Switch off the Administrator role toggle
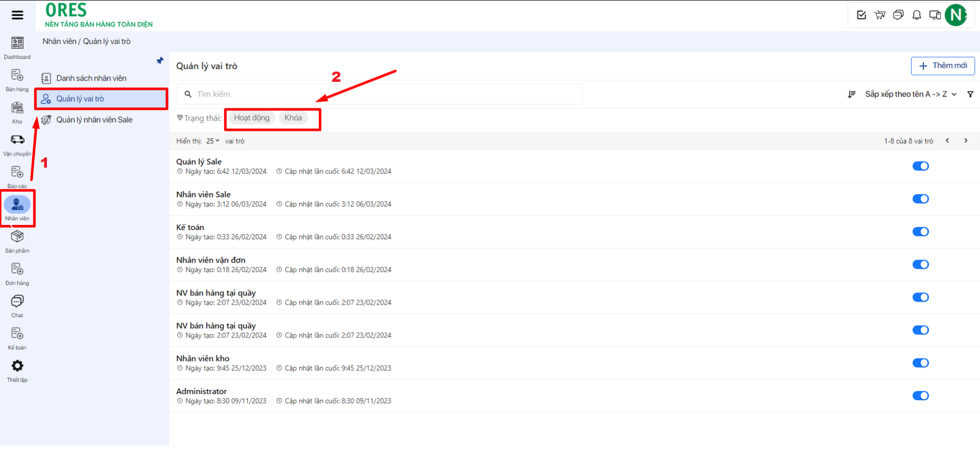The height and width of the screenshot is (455, 980). (x=920, y=396)
